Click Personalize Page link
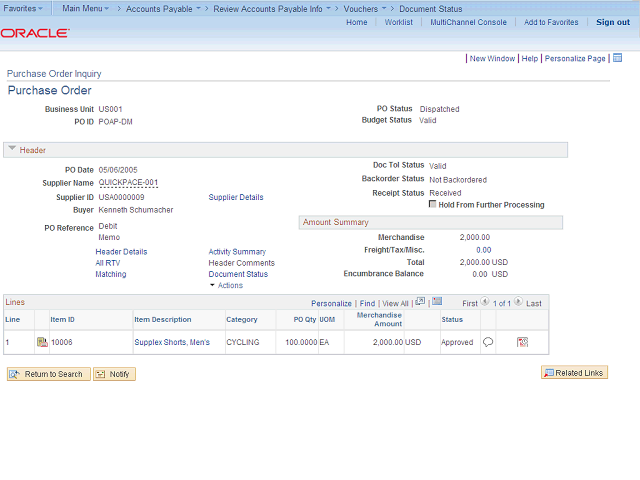 coord(575,58)
